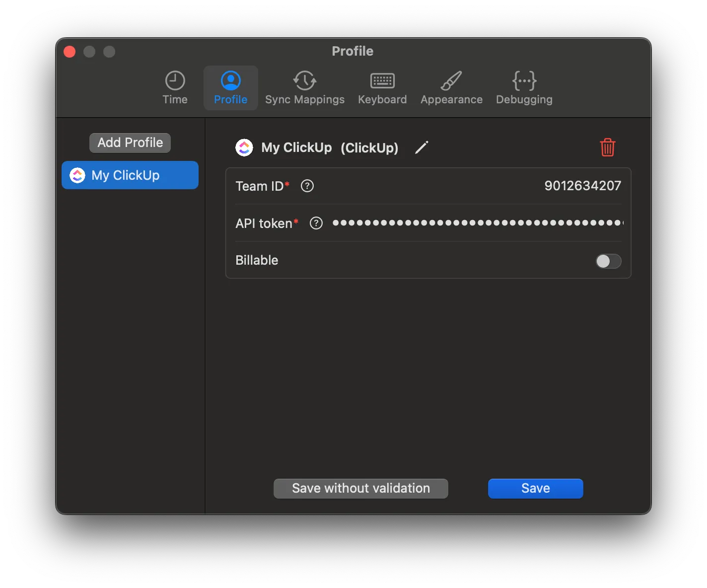This screenshot has width=707, height=588.
Task: Focus the API token password field
Action: [x=478, y=223]
